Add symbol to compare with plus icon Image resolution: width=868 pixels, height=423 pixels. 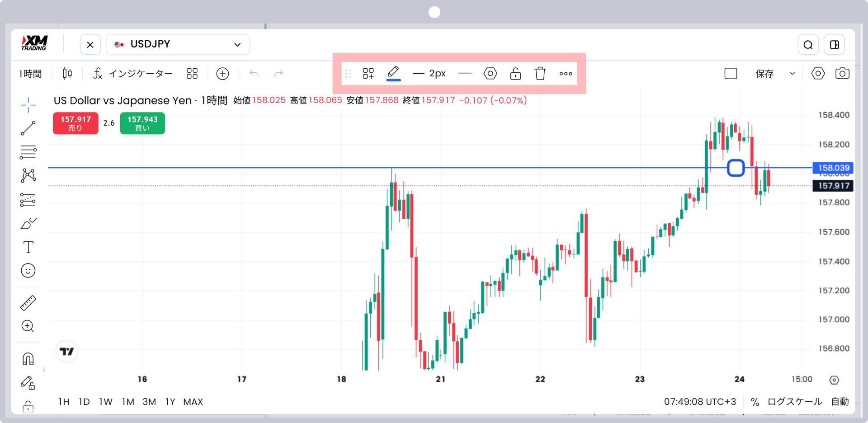[x=222, y=73]
